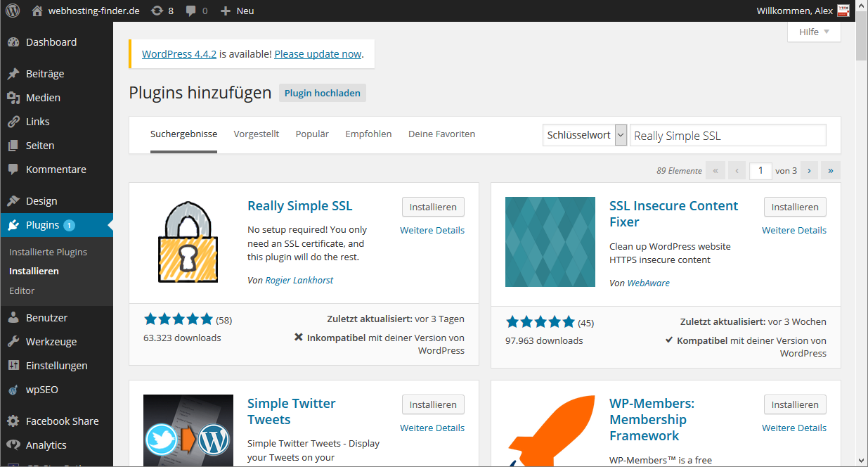
Task: Open the Deine Favoriten tab
Action: pyautogui.click(x=441, y=134)
